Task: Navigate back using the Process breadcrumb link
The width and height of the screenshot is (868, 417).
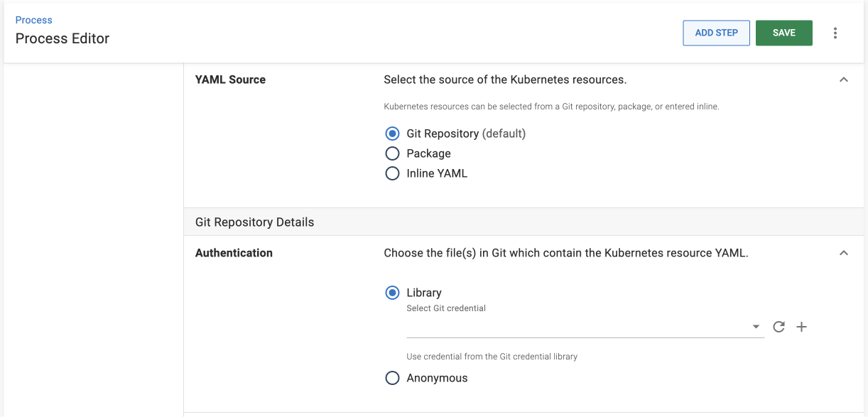Action: click(x=33, y=20)
